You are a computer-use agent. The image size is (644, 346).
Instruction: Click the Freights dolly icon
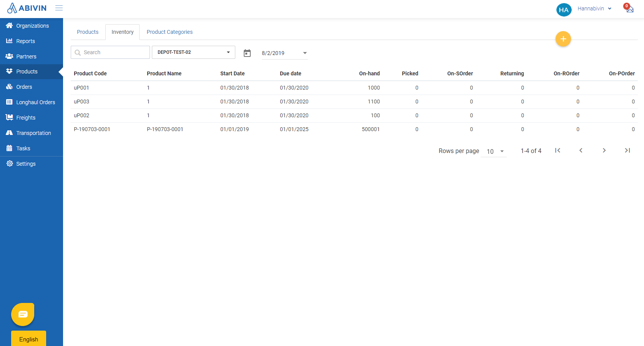9,118
